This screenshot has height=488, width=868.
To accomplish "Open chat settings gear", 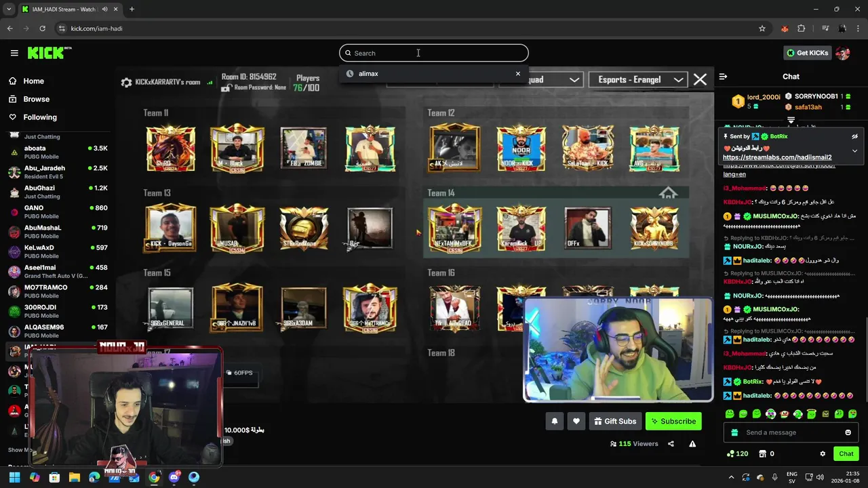I will [x=823, y=453].
